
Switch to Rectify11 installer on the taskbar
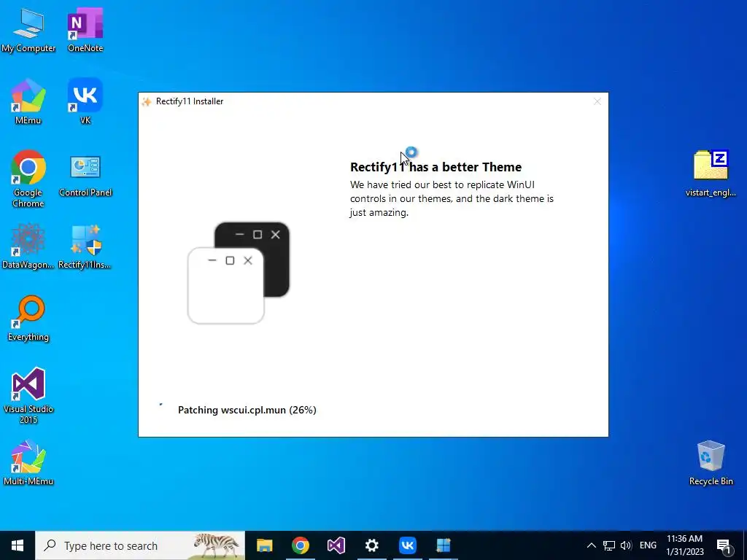click(x=443, y=545)
